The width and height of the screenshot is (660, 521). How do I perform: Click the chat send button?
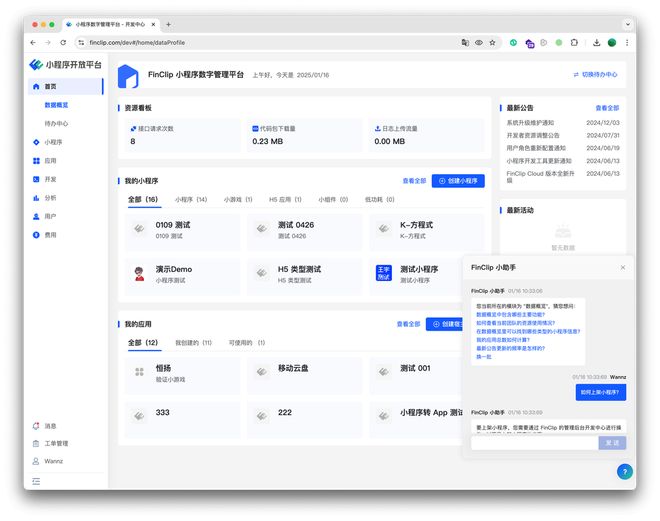(x=612, y=443)
